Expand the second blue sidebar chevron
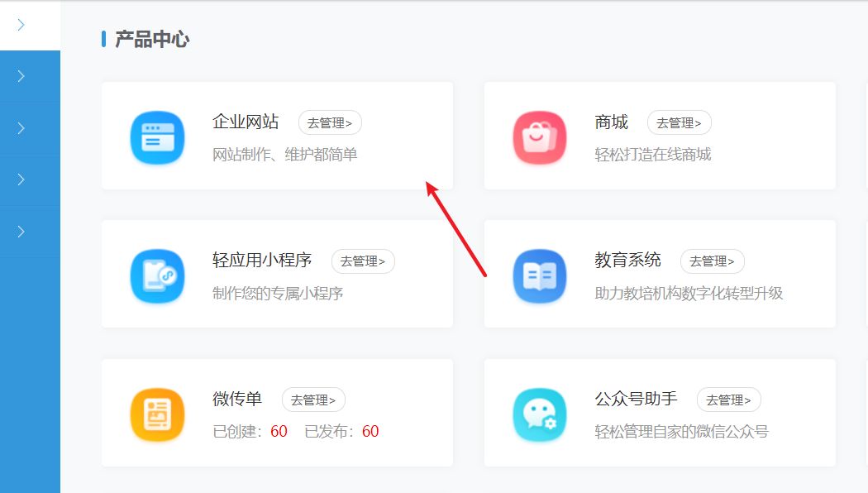 21,128
